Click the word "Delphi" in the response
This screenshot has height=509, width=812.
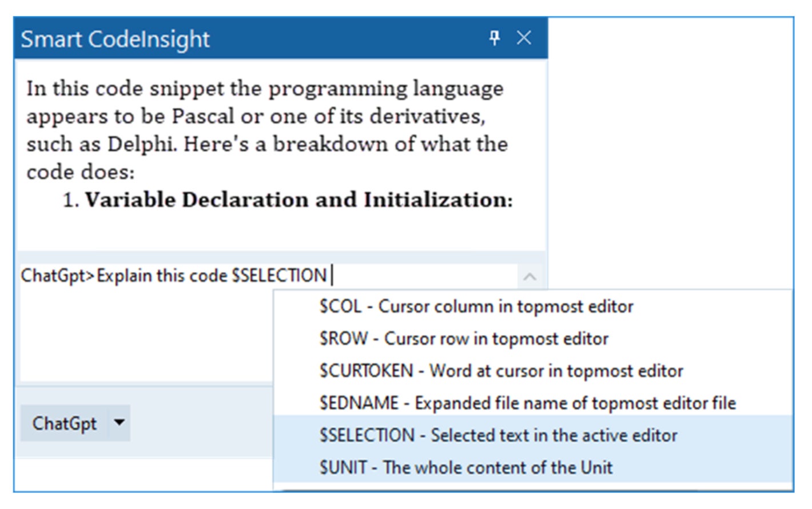coord(141,144)
